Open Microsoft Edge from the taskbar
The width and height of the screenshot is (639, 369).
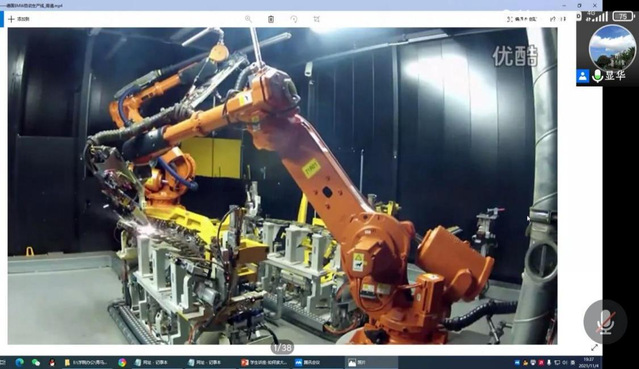coord(19,362)
